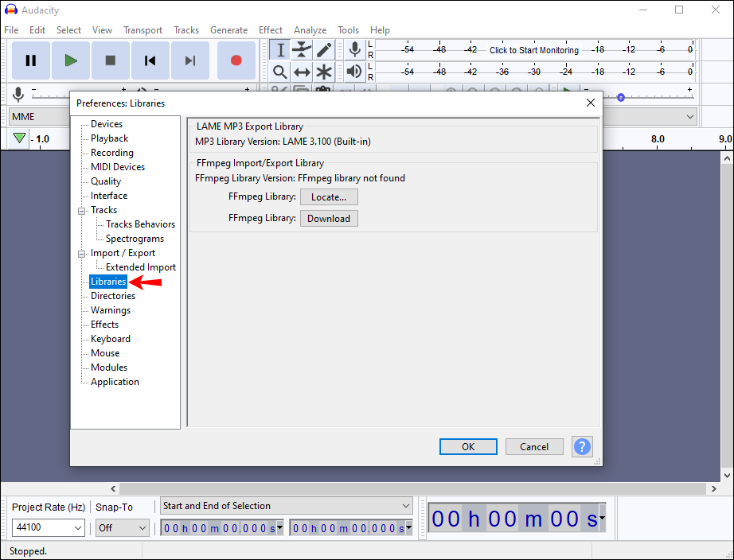
Task: Click Download for FFmpeg Library
Action: pos(329,219)
